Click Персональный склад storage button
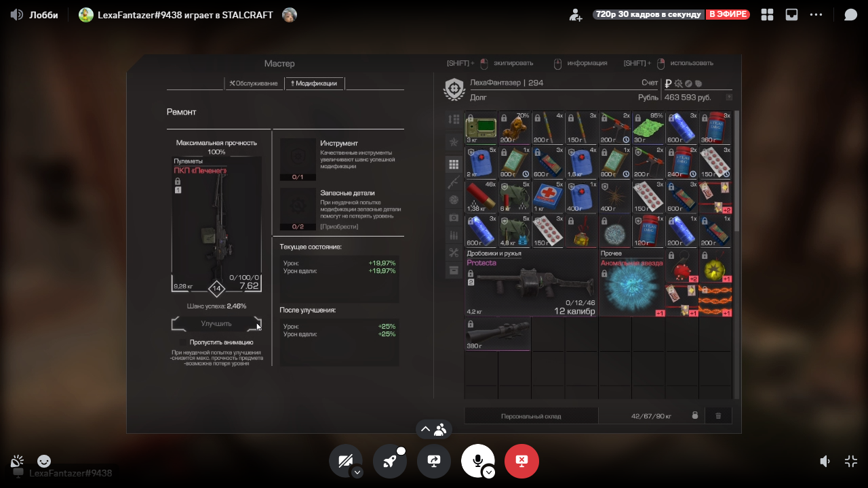Viewport: 868px width, 488px height. tap(531, 416)
